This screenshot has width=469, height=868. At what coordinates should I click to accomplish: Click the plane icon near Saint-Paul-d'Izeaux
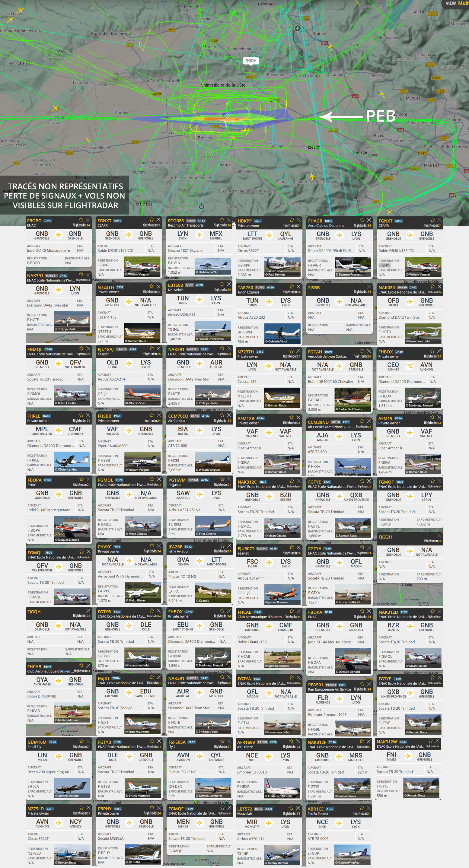click(312, 176)
